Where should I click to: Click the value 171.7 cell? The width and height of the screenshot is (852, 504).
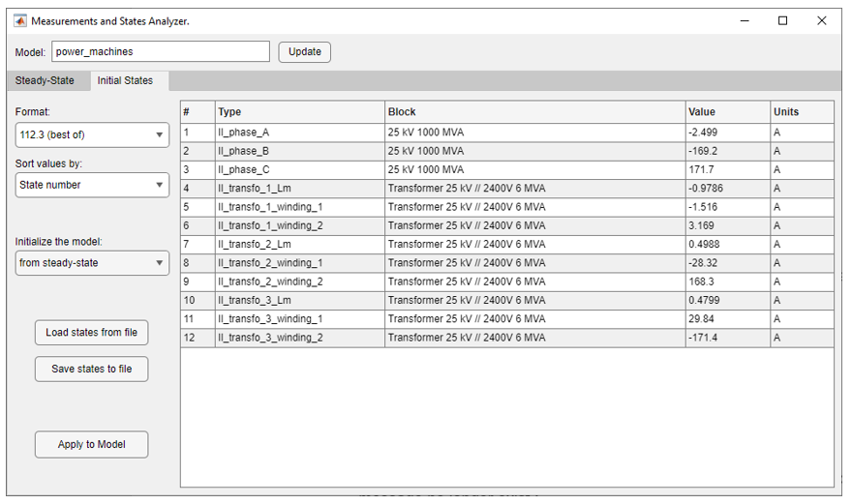728,169
